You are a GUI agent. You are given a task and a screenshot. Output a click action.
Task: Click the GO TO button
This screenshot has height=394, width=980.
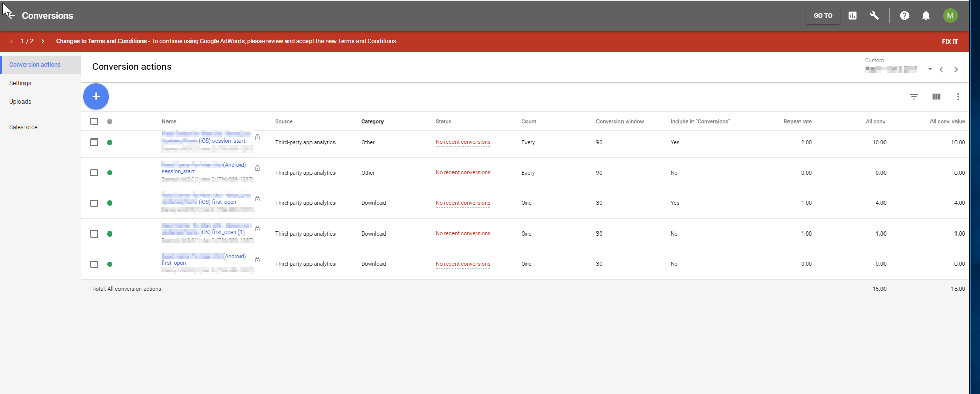click(823, 16)
